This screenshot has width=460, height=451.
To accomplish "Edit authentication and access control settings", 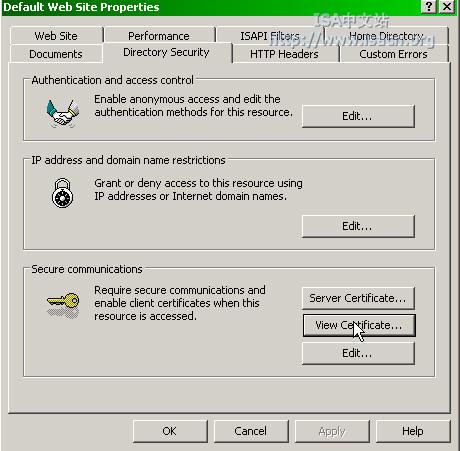I will [x=358, y=116].
